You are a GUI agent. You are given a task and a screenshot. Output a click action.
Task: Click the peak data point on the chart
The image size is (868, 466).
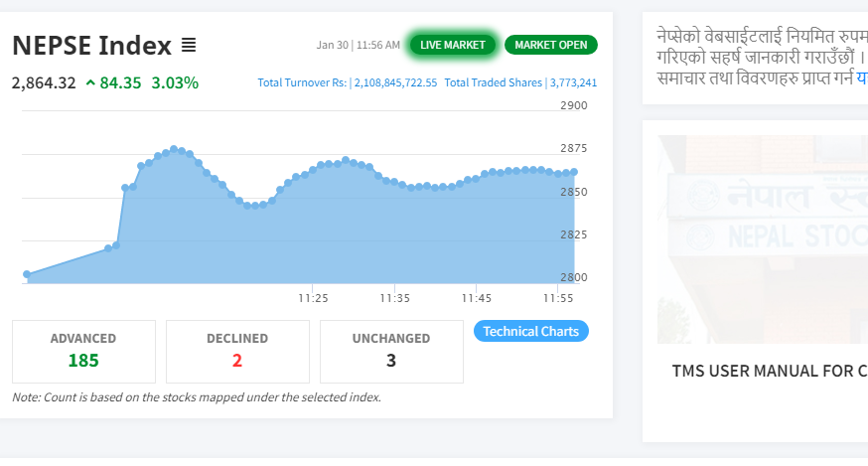pyautogui.click(x=174, y=149)
